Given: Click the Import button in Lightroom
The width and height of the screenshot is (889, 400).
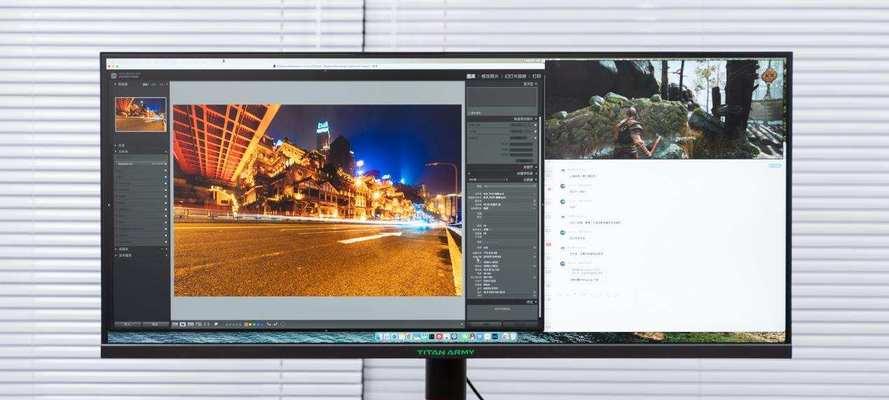Looking at the screenshot, I should [x=128, y=324].
